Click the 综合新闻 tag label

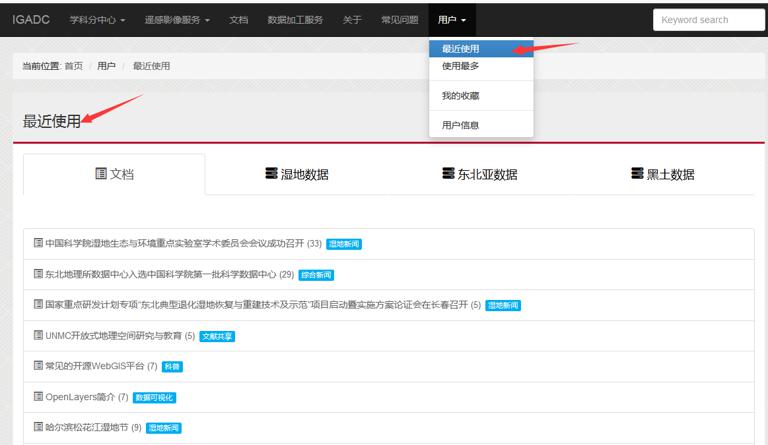[316, 275]
